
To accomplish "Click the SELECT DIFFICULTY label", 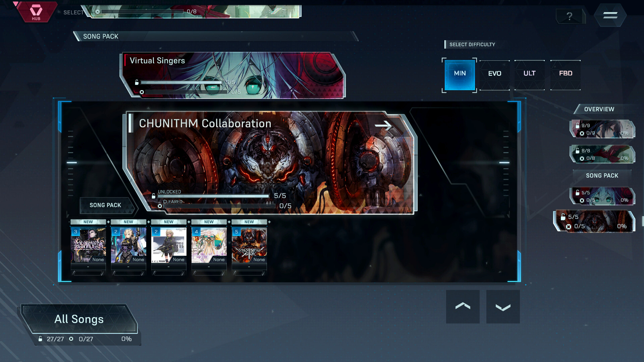I will tap(472, 45).
